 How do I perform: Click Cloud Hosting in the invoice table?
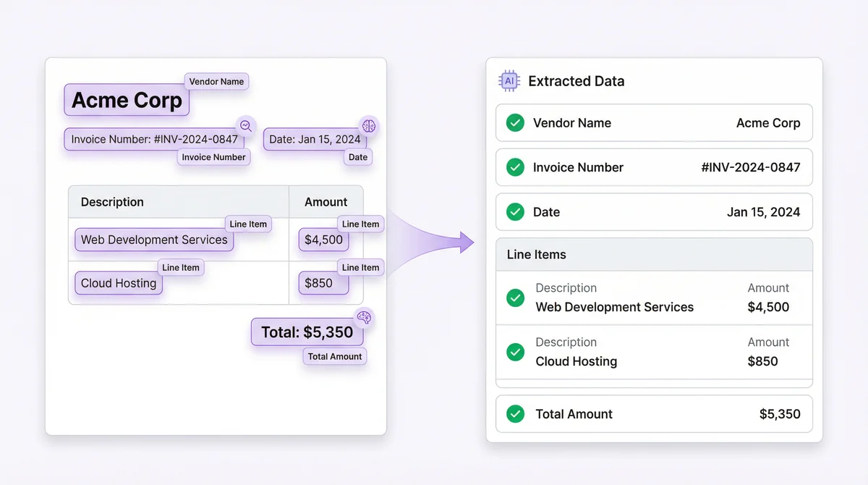click(x=119, y=283)
